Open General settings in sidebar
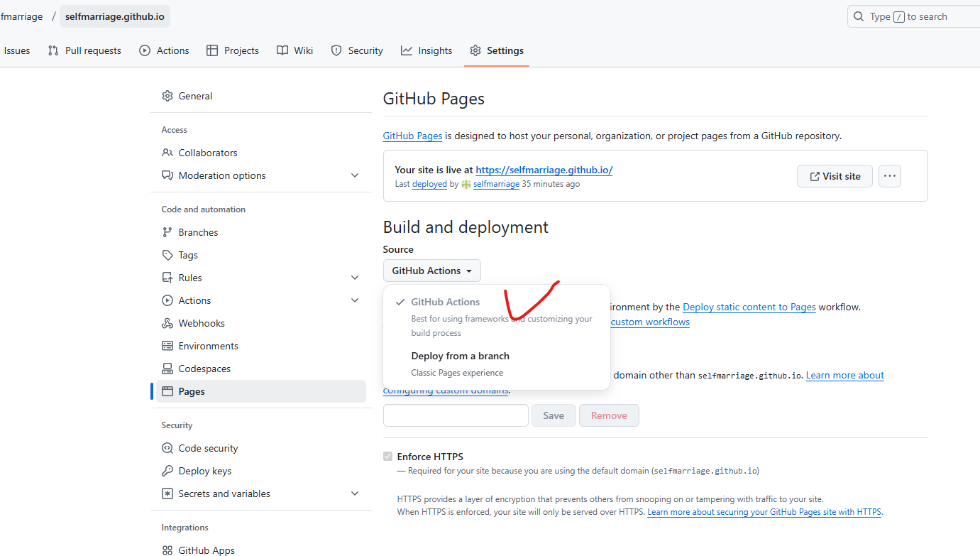 (261, 96)
